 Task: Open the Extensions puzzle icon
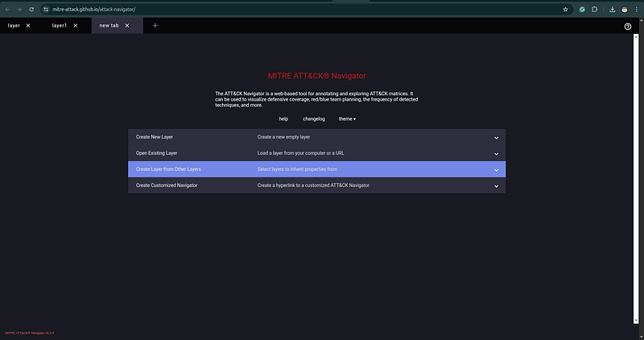(x=594, y=9)
